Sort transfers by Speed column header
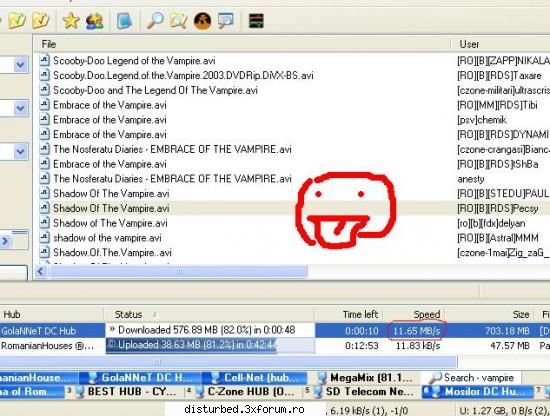The height and width of the screenshot is (416, 550). (413, 314)
